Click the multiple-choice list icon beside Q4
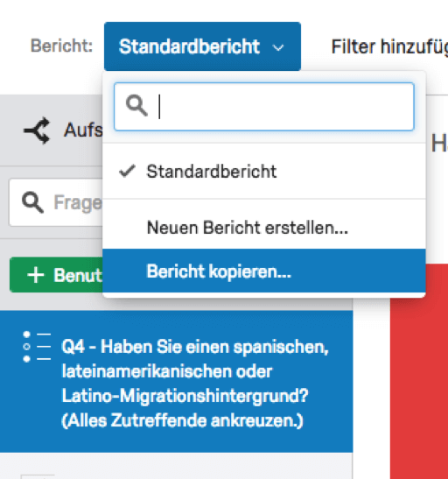Image resolution: width=448 pixels, height=479 pixels. point(37,347)
